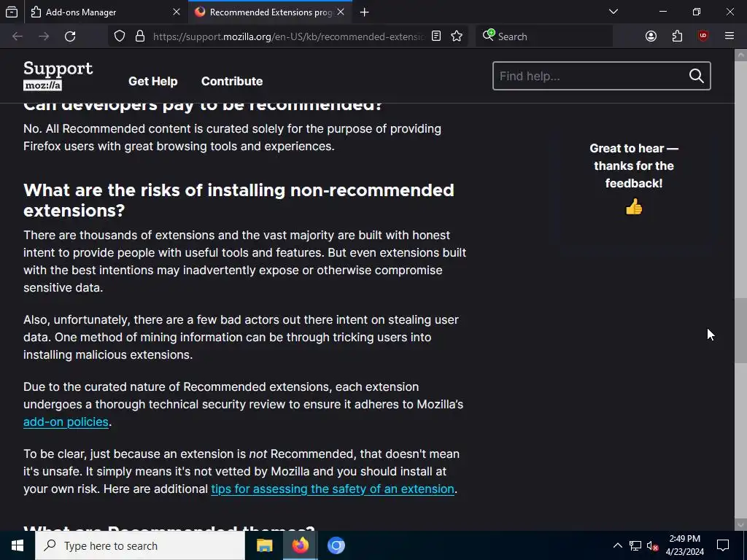Image resolution: width=747 pixels, height=560 pixels.
Task: View site security padlock info
Action: (x=140, y=36)
